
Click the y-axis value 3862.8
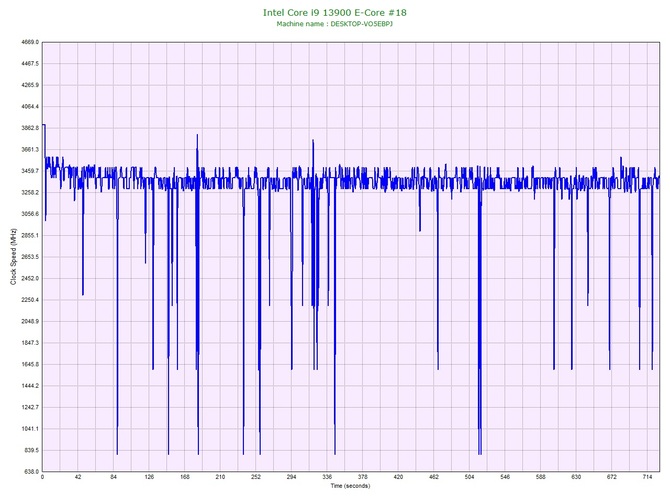30,128
